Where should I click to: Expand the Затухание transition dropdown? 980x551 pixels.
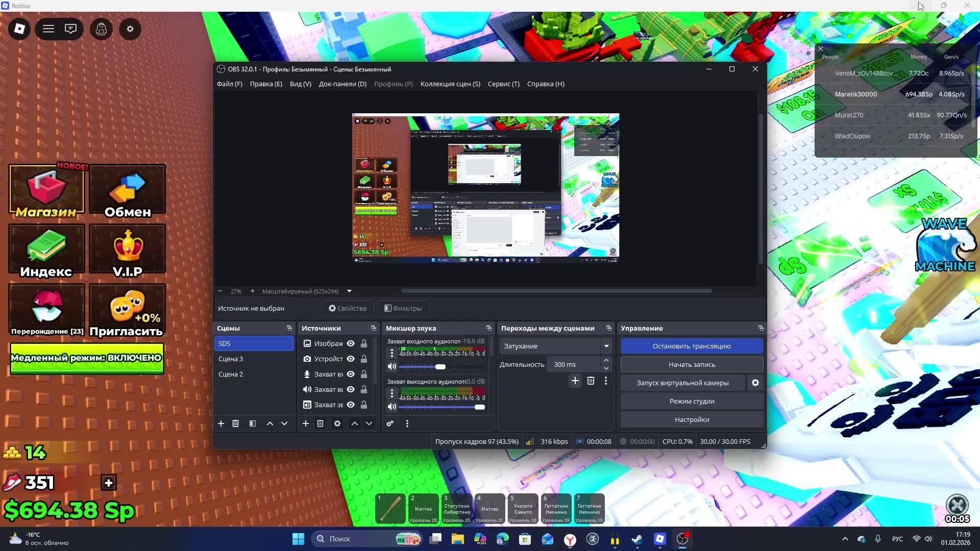(x=606, y=346)
